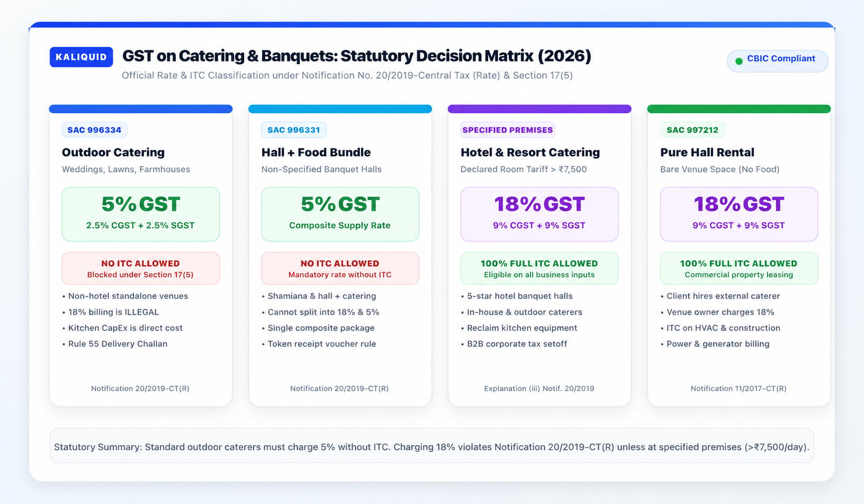The width and height of the screenshot is (864, 504).
Task: Click the Pure Hall Rental heading
Action: pos(707,153)
